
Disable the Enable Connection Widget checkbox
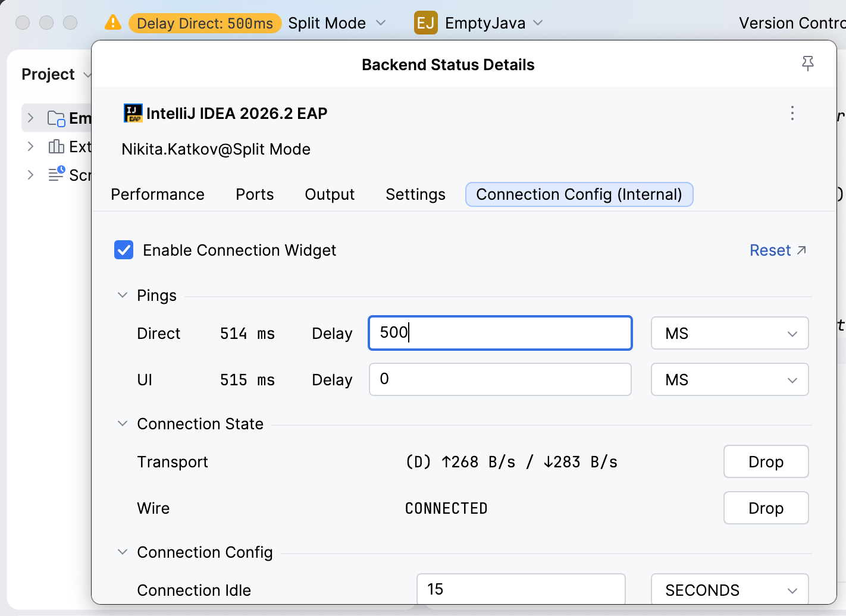click(x=124, y=250)
